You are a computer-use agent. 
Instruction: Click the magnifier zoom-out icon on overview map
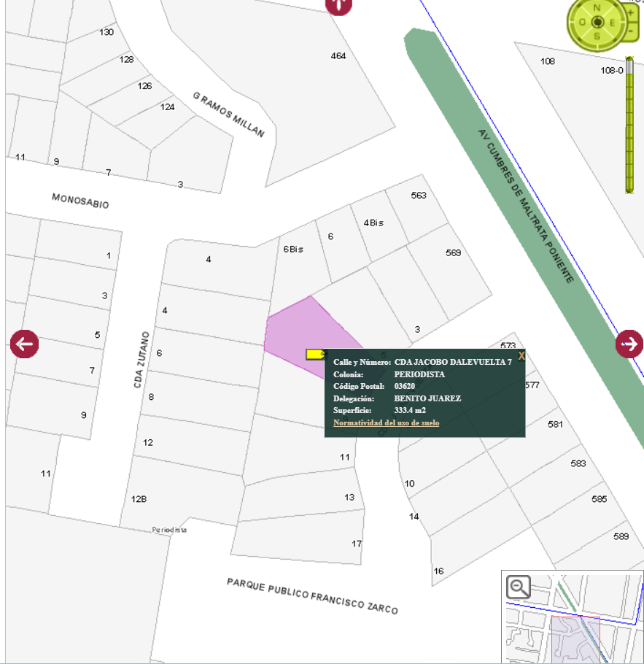pyautogui.click(x=519, y=587)
